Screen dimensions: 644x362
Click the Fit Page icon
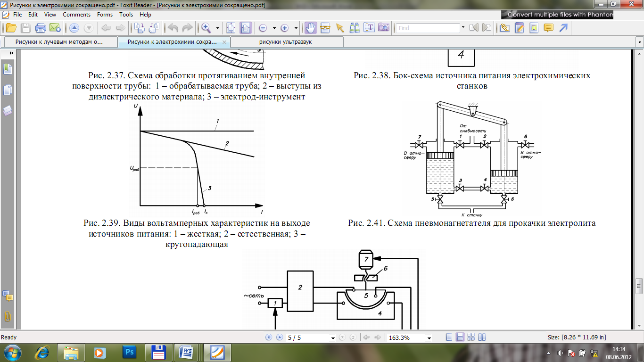(231, 28)
